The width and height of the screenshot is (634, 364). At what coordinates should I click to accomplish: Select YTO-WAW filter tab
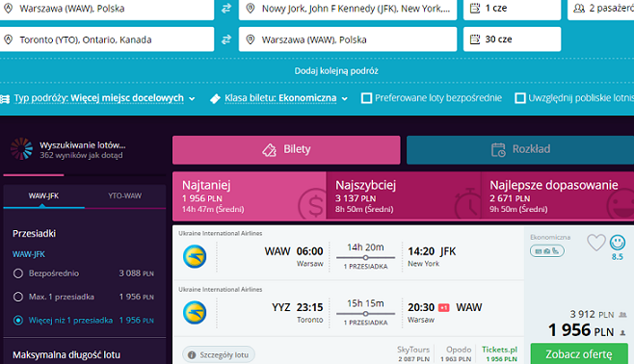point(125,195)
